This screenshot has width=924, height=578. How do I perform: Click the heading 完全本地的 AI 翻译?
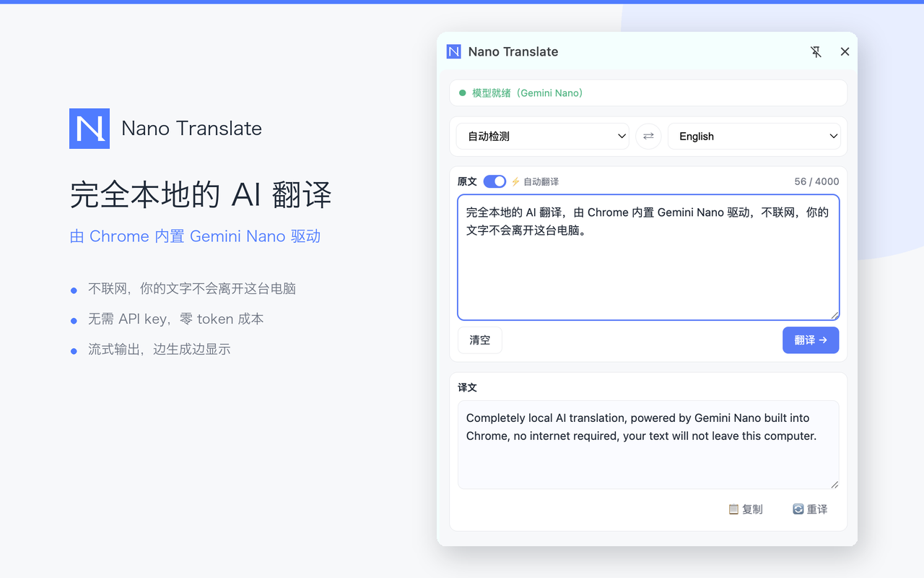pos(201,195)
